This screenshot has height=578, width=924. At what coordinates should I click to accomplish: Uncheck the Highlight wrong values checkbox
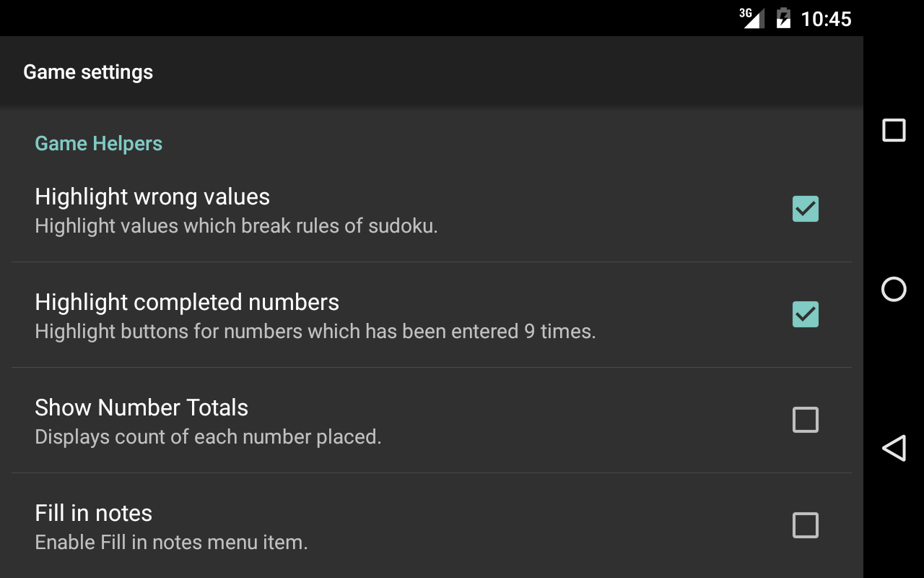806,209
